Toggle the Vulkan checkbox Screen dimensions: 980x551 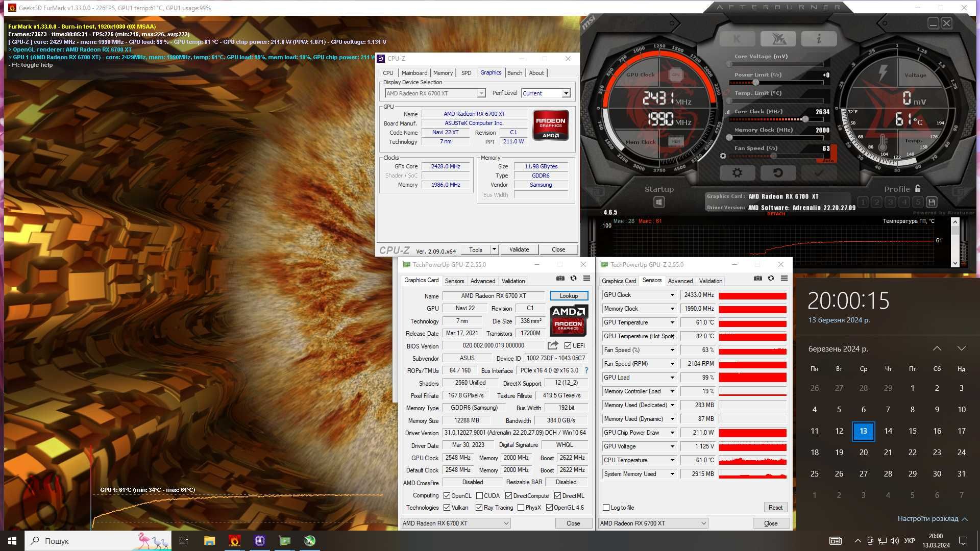tap(447, 508)
